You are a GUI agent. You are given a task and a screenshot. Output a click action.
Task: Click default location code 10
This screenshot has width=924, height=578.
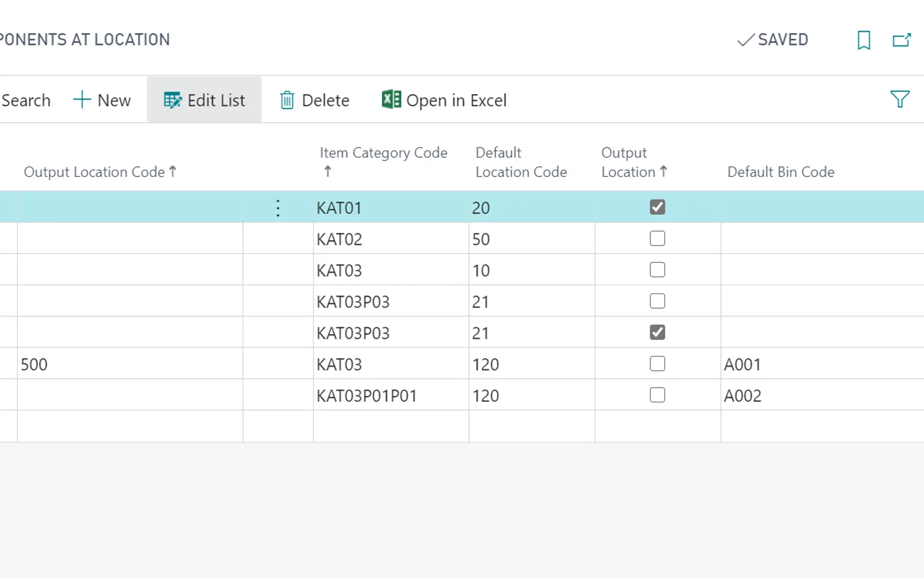click(x=532, y=270)
